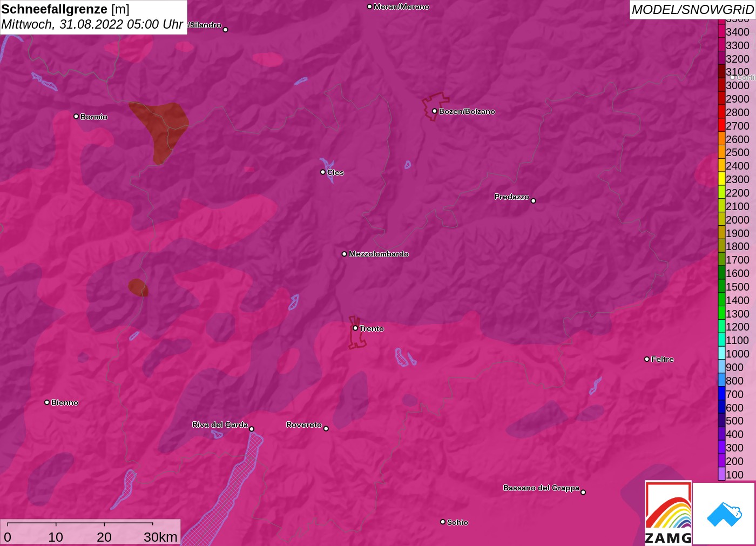
Task: Select the Meran/Merano marker dot
Action: 369,6
